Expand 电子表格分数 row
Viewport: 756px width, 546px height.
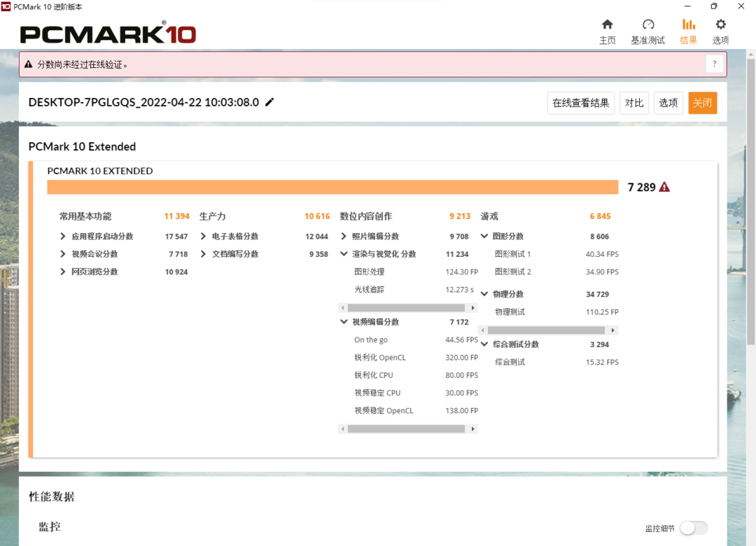point(203,237)
